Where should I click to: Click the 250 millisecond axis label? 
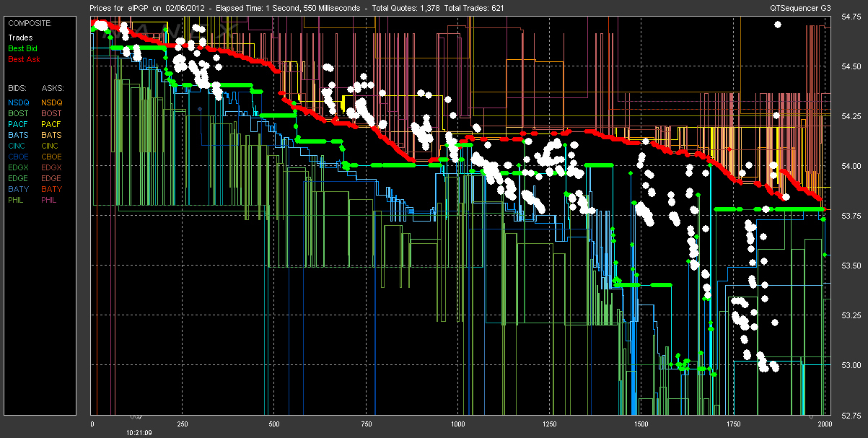tap(183, 425)
